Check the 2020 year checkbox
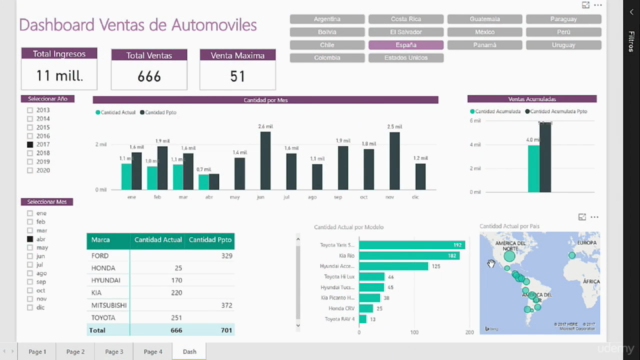The height and width of the screenshot is (360, 640). [x=30, y=170]
